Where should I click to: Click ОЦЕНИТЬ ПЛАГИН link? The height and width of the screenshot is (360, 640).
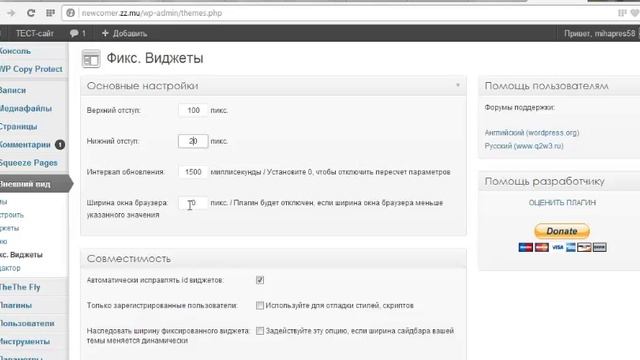[x=562, y=202]
